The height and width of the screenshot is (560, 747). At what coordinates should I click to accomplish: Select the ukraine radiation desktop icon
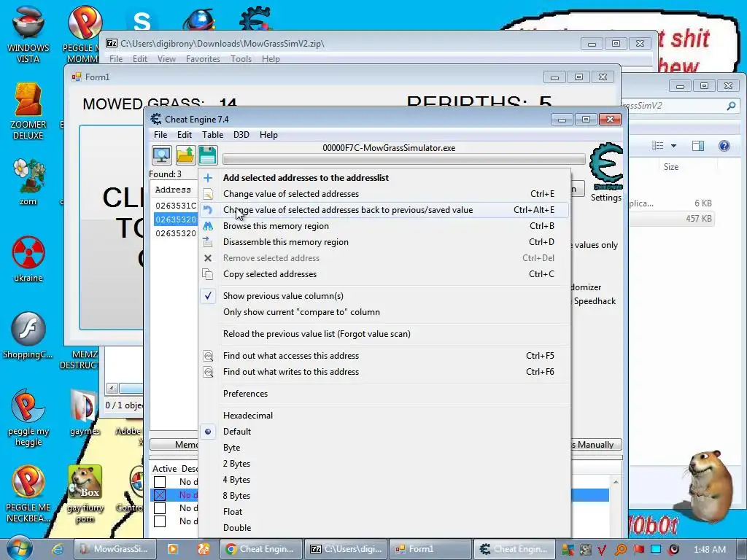28,259
